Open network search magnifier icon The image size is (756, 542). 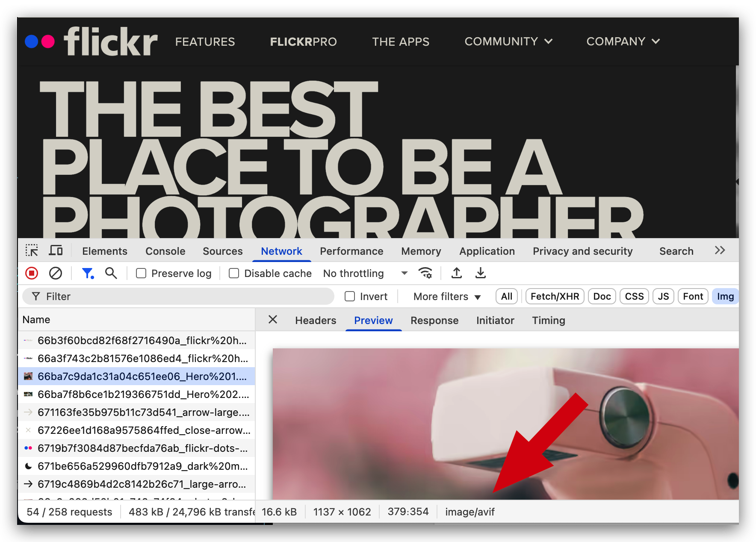click(x=111, y=273)
